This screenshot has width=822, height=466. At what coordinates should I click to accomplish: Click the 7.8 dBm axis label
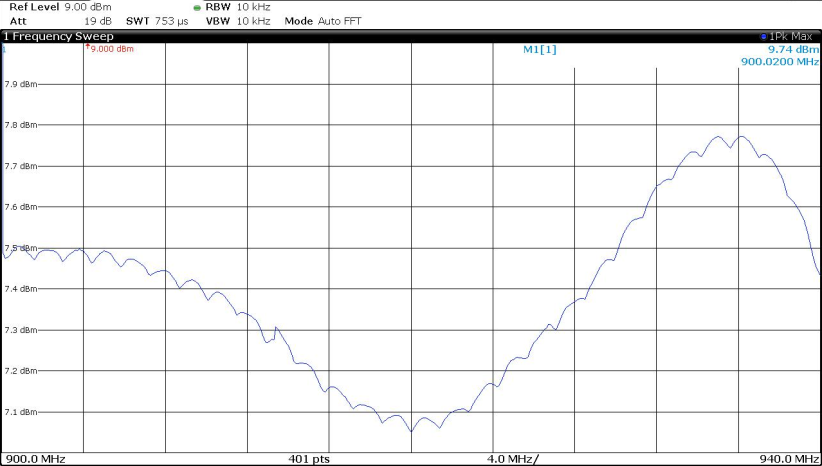pos(20,125)
